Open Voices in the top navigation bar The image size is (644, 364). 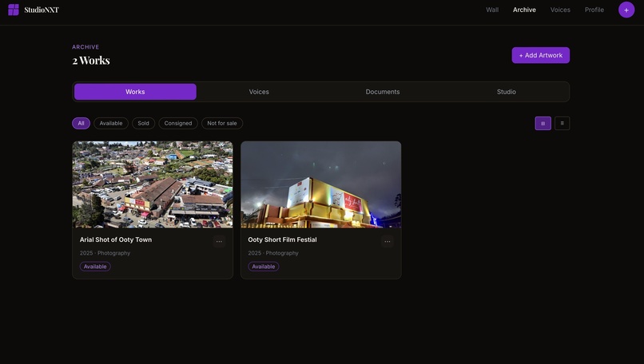[x=560, y=10]
